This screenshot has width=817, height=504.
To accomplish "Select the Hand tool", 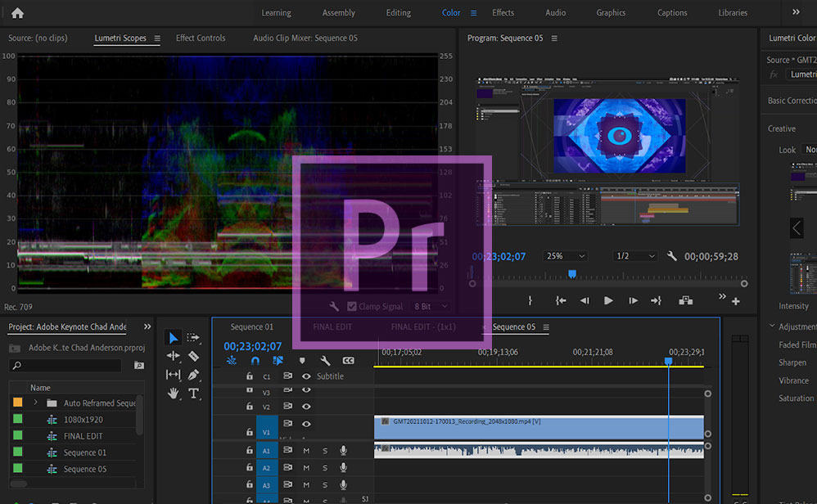I will (x=174, y=394).
